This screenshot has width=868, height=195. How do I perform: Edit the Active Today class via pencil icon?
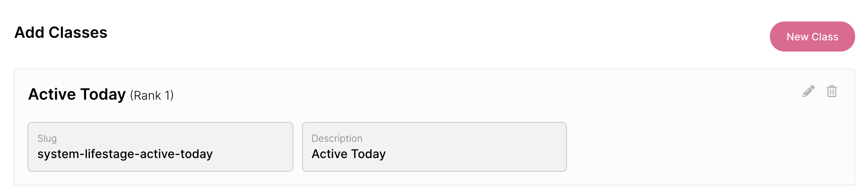pos(808,91)
